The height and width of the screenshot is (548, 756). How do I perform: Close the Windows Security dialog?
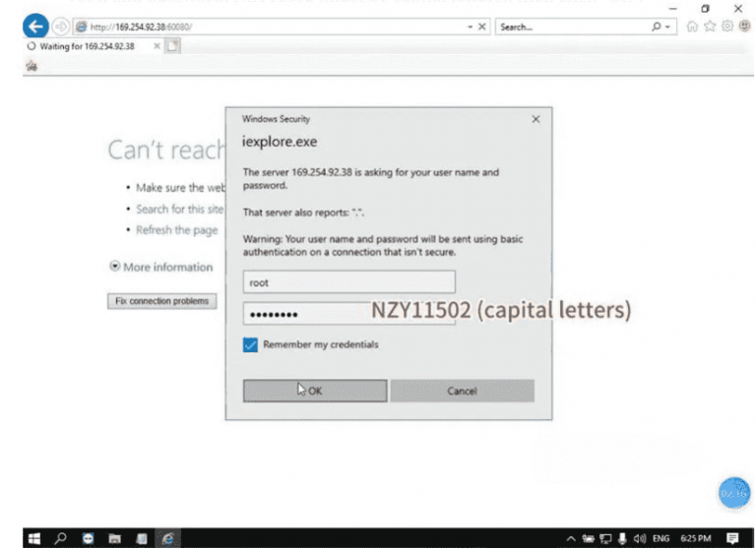[x=535, y=119]
